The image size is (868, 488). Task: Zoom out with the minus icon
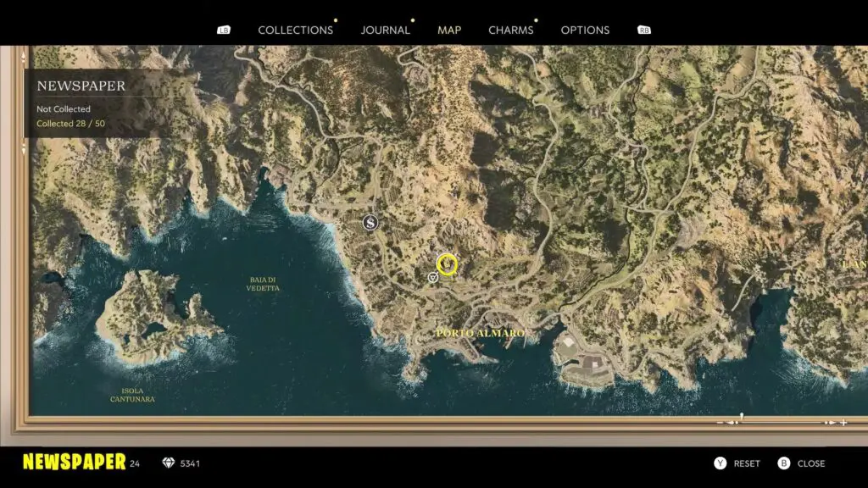721,422
